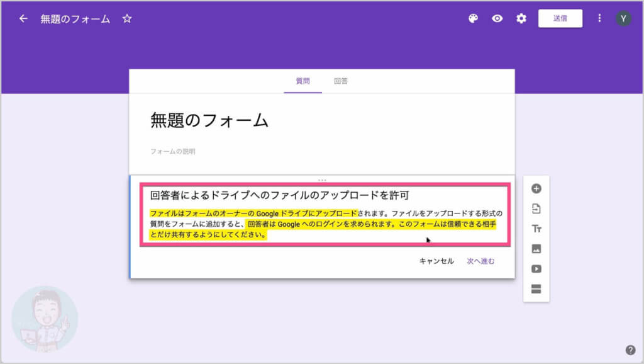Open the color palette theme customizer
This screenshot has height=364, width=644.
click(474, 19)
